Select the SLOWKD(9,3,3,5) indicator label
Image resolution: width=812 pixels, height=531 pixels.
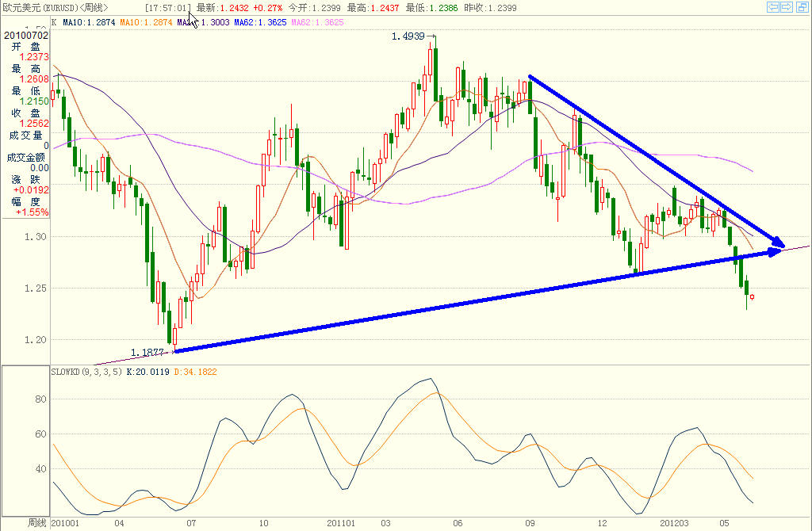tap(86, 372)
